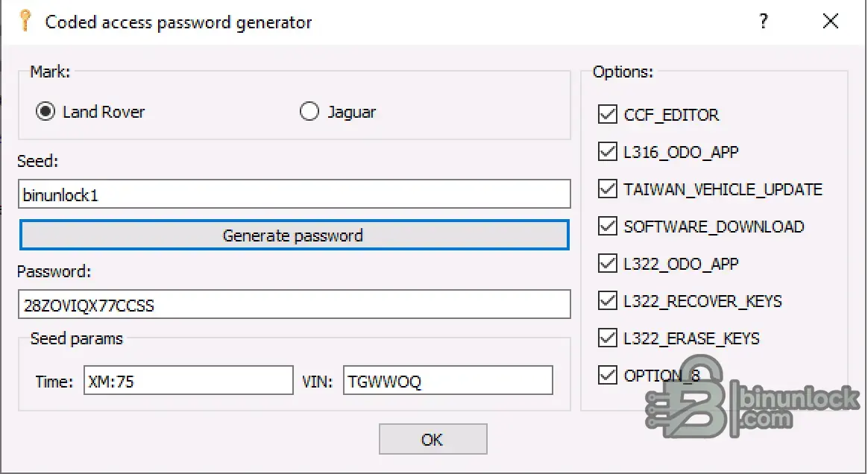Disable L322_ERASE_KEYS option

tap(607, 338)
